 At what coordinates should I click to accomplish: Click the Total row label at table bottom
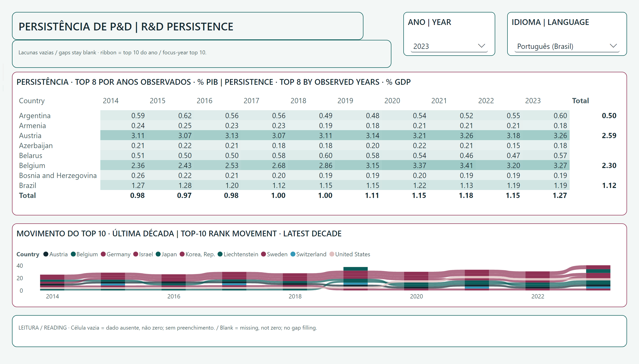(x=27, y=195)
